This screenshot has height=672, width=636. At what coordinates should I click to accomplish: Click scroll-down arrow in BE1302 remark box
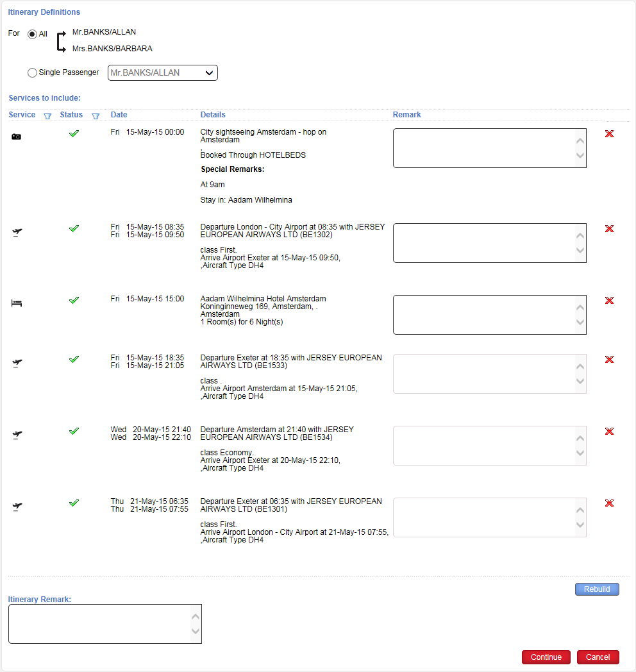(x=580, y=251)
